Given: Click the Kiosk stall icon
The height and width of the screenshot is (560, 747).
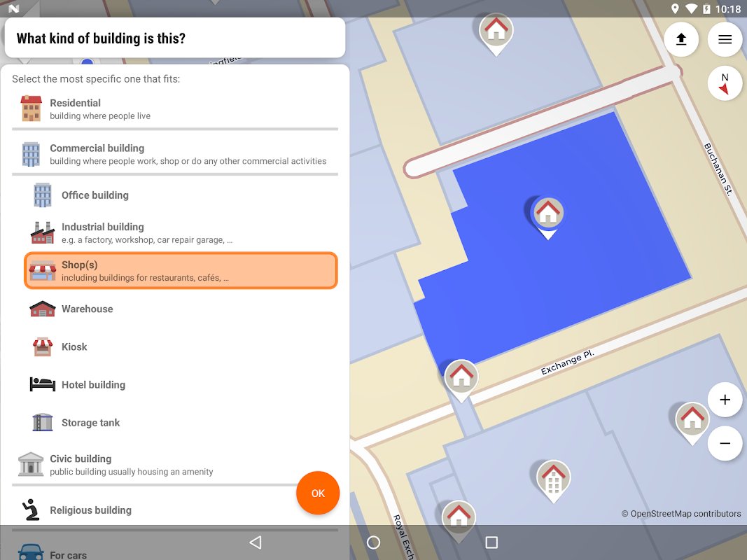Looking at the screenshot, I should [x=43, y=346].
